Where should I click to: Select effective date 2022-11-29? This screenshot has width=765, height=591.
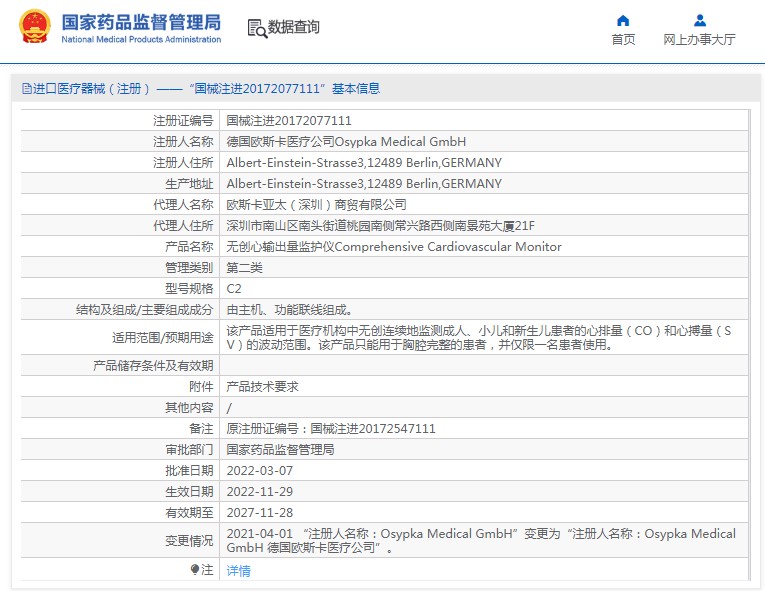coord(260,491)
